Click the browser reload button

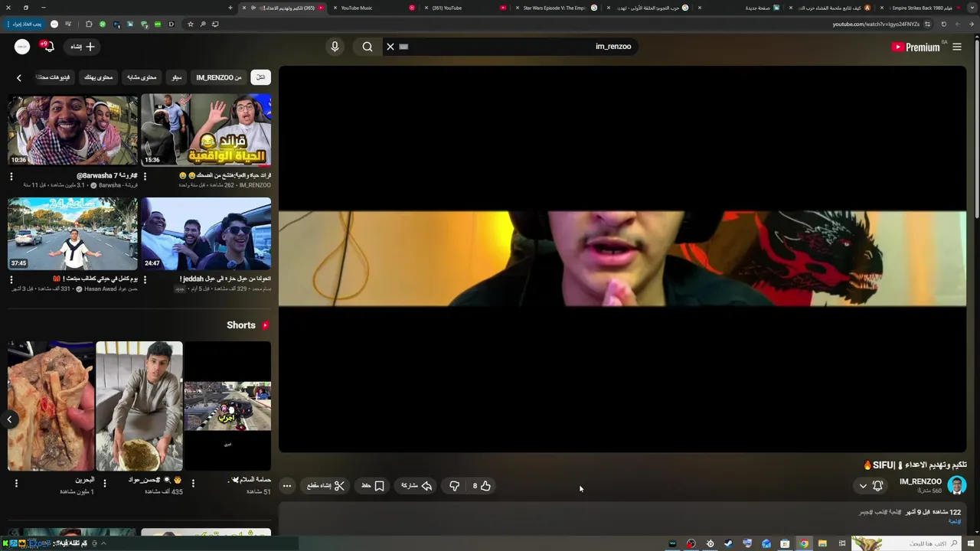[x=944, y=24]
